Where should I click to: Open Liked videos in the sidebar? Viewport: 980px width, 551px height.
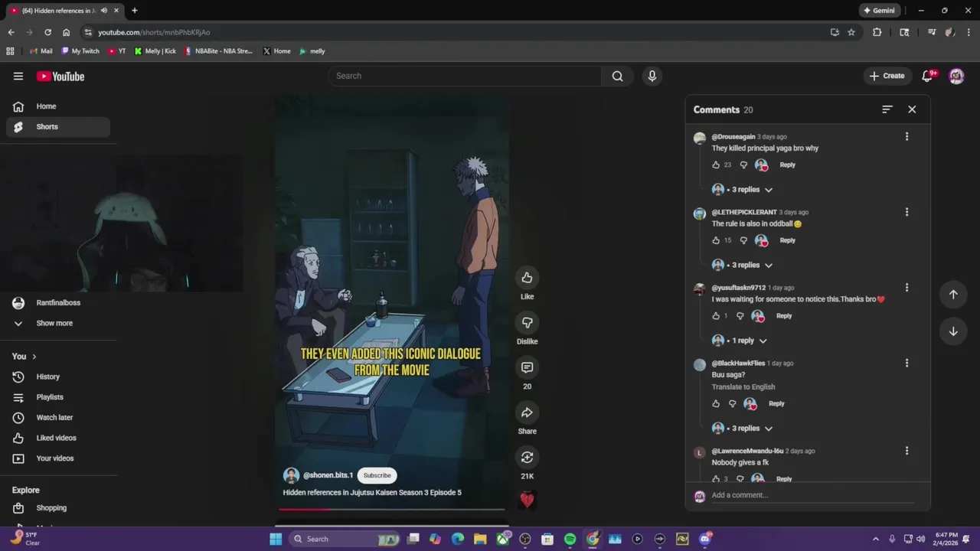[x=58, y=438]
